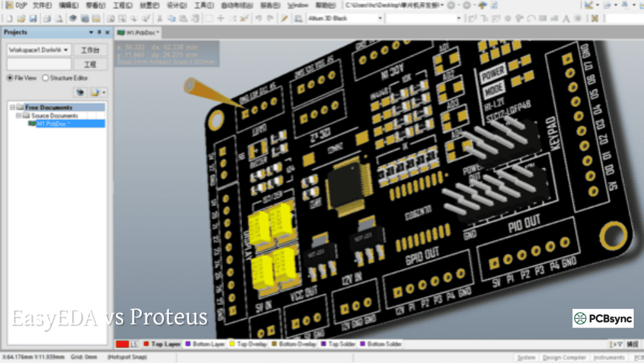The width and height of the screenshot is (644, 363).
Task: Switch to the Bottom Layer tab
Action: 205,344
